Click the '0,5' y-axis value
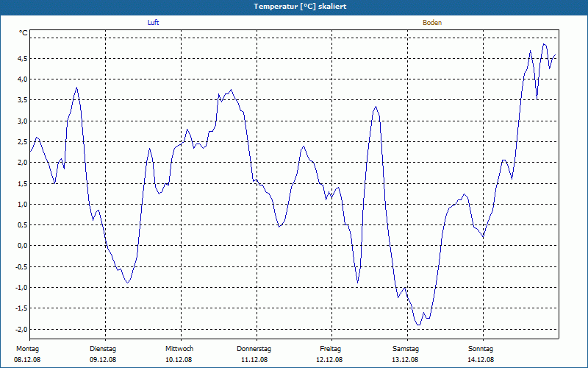 click(23, 224)
